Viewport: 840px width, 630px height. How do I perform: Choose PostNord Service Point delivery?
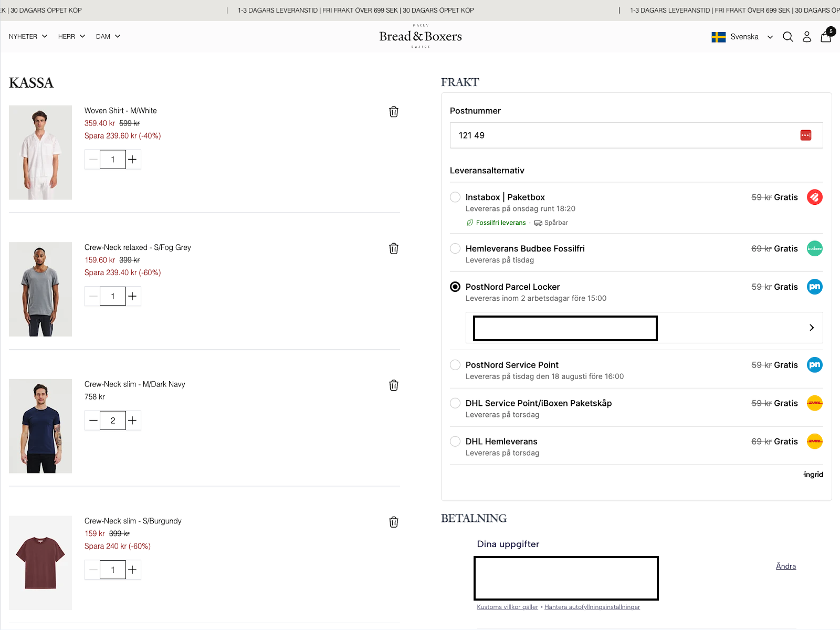pyautogui.click(x=455, y=365)
